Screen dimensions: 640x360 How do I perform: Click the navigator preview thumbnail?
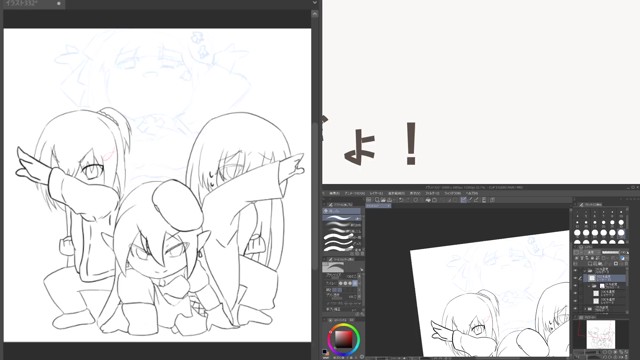(600, 335)
